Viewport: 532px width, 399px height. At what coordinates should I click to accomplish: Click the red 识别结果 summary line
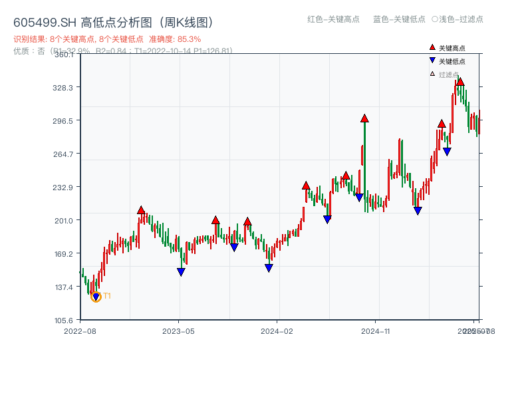107,39
